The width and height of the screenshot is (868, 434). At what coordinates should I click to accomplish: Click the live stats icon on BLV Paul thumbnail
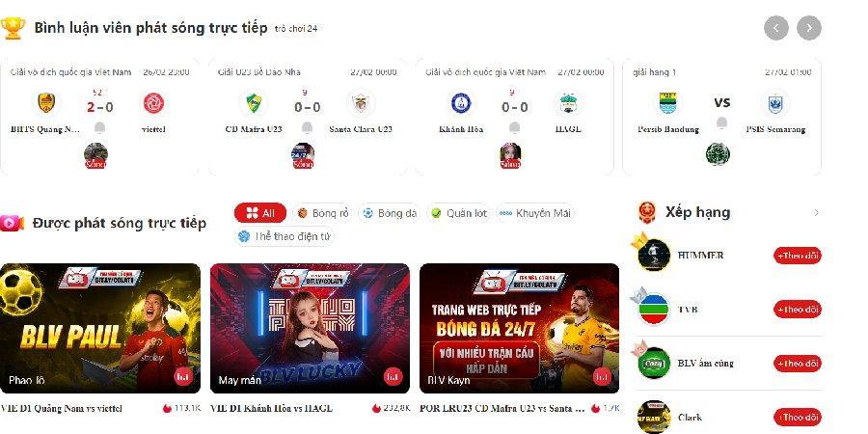point(183,376)
